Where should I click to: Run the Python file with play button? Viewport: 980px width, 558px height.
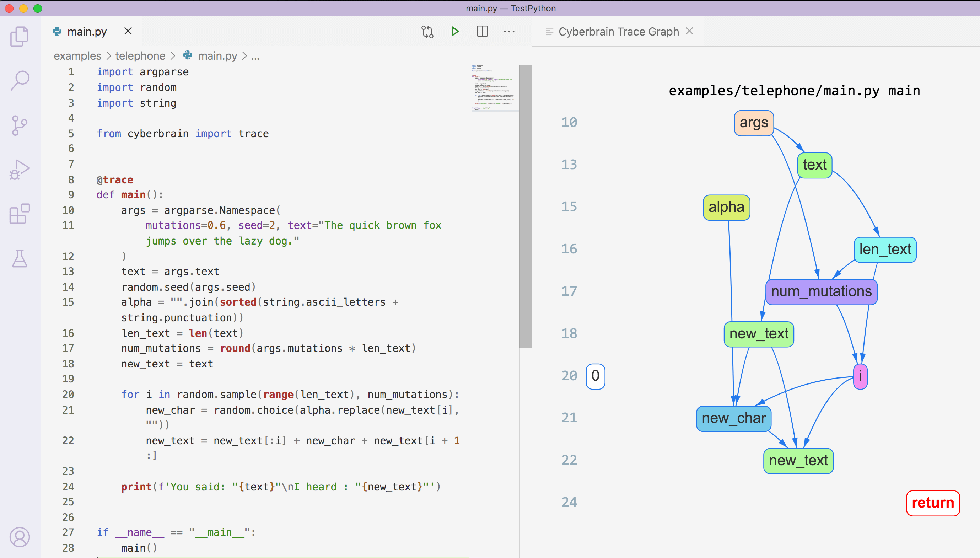point(455,31)
